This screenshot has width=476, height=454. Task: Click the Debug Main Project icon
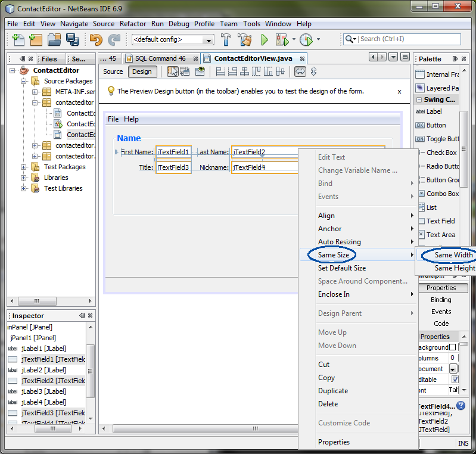pyautogui.click(x=282, y=39)
